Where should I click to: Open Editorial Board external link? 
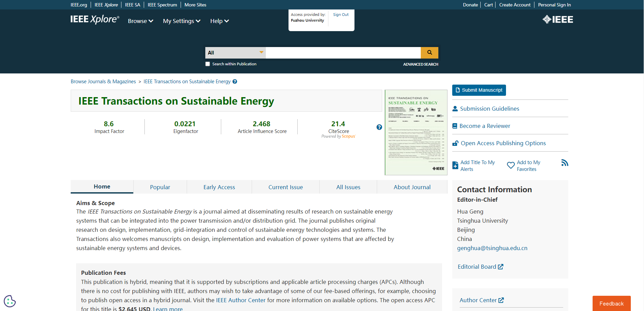click(480, 267)
